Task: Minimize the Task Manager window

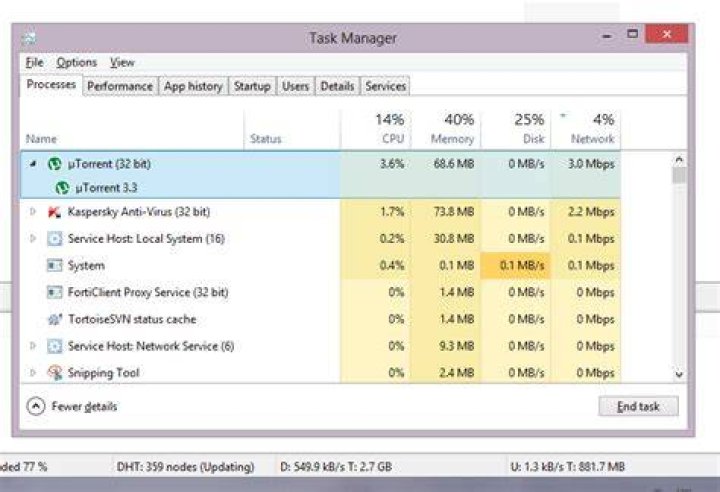Action: (x=607, y=35)
